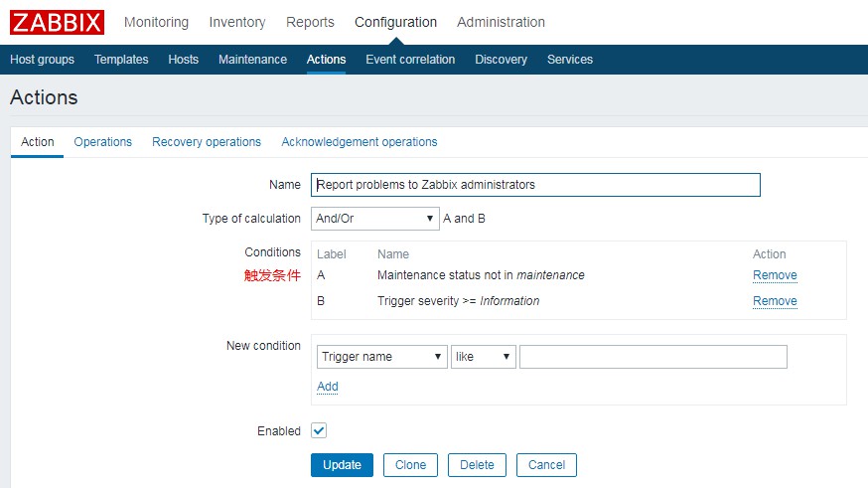Open Host groups in the submenu

tap(42, 60)
